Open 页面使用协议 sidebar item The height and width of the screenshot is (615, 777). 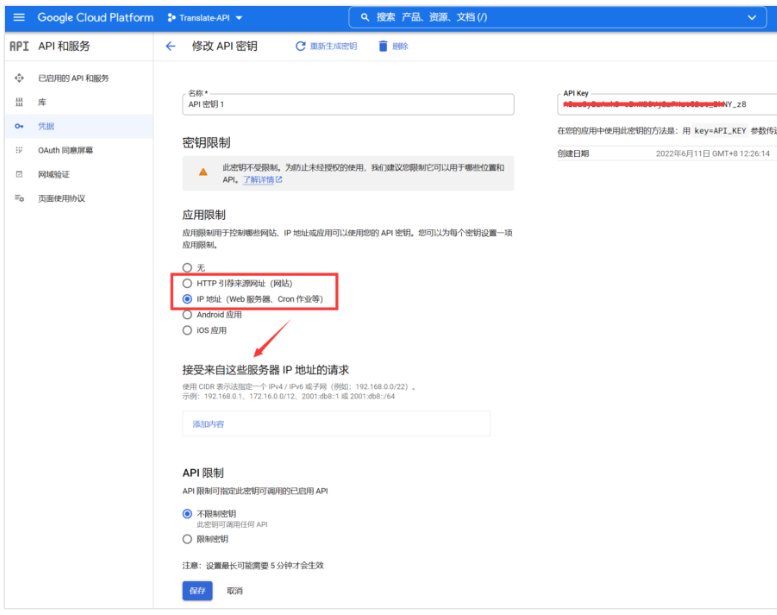point(79,198)
